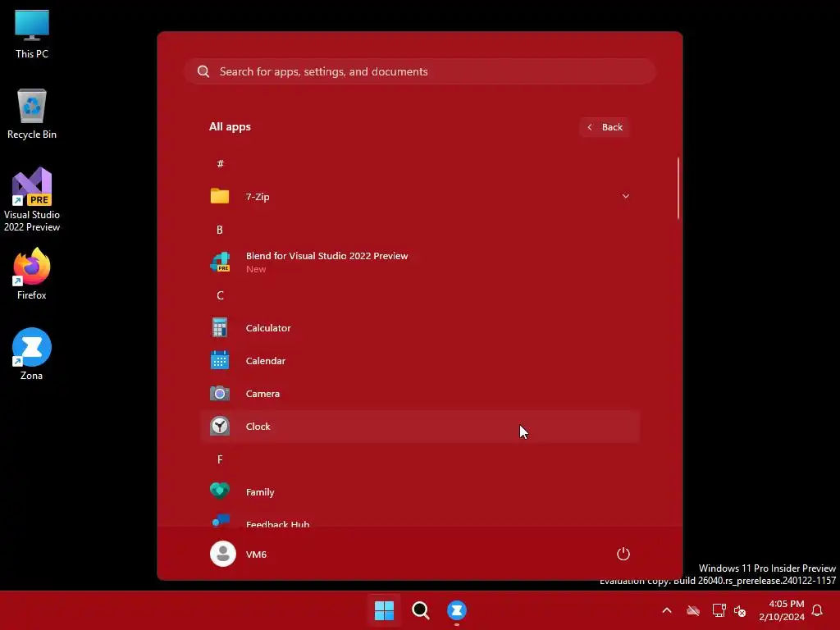Viewport: 840px width, 630px height.
Task: Open taskbar Search magnifier
Action: (421, 610)
